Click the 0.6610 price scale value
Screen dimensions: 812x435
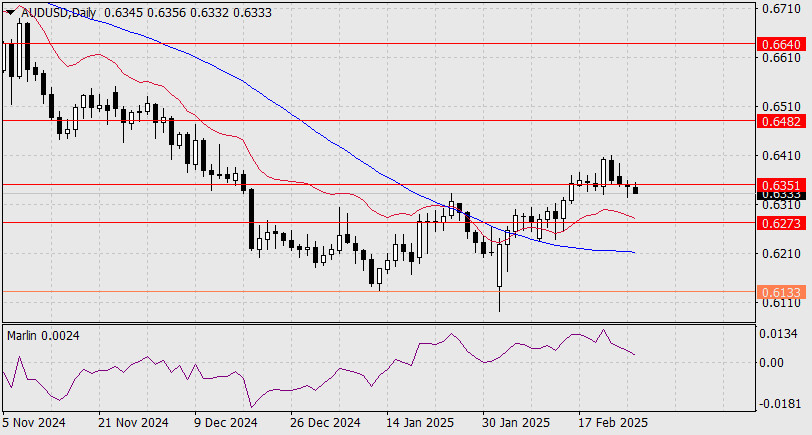[780, 57]
